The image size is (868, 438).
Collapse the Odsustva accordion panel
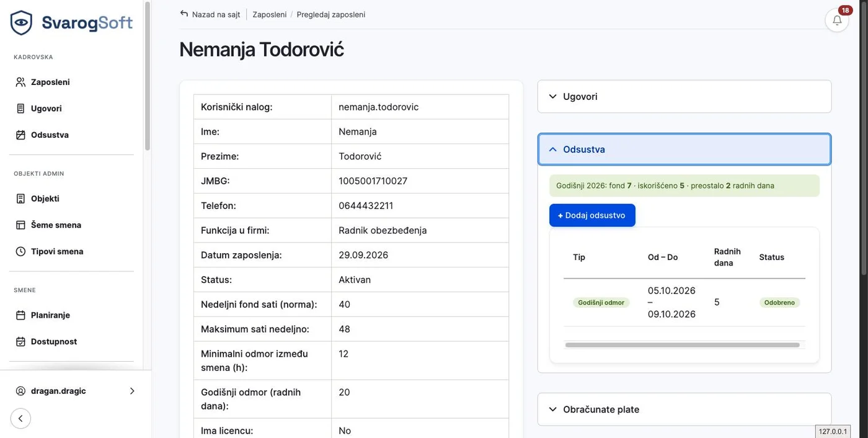[x=684, y=150]
